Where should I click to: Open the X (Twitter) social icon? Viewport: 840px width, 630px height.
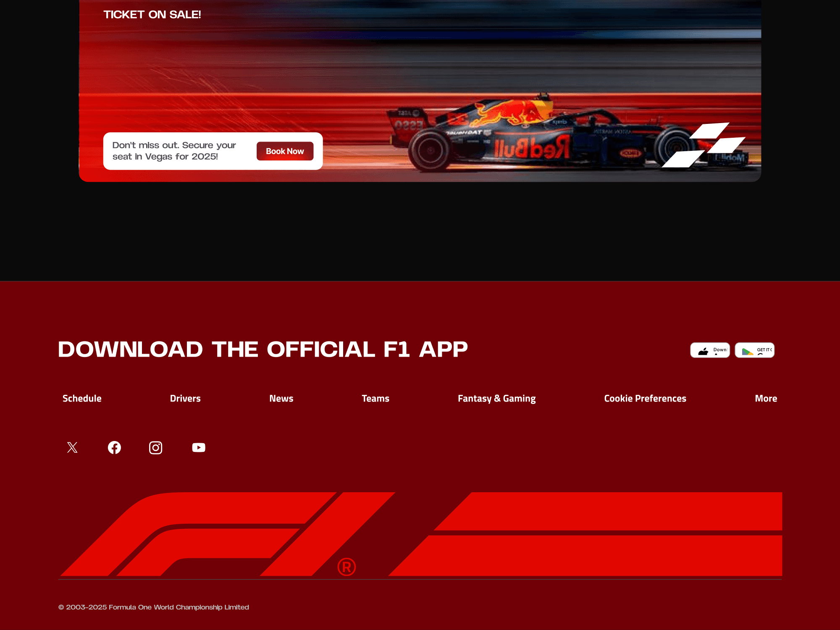point(72,447)
